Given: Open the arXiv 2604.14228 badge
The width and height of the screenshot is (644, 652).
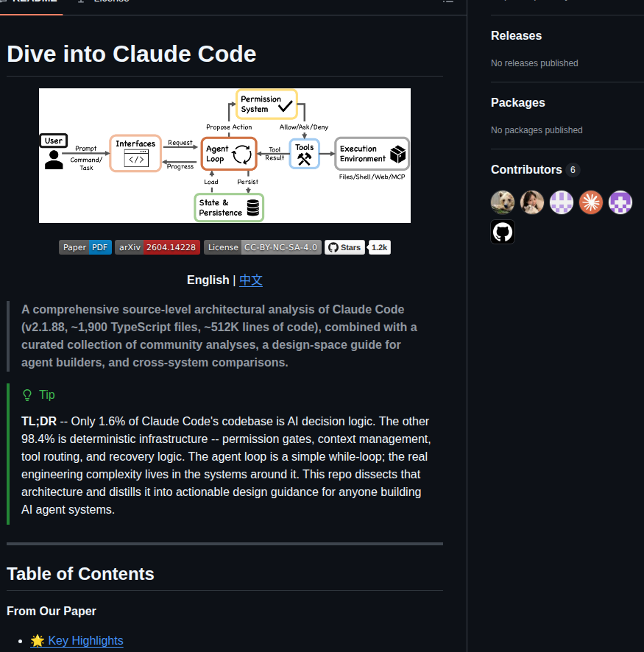Looking at the screenshot, I should pos(158,247).
